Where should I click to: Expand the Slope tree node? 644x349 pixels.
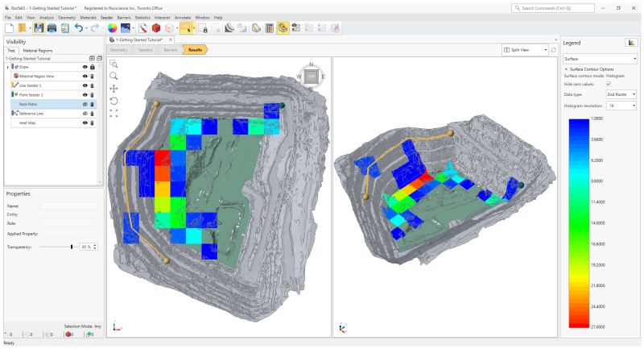(8, 67)
